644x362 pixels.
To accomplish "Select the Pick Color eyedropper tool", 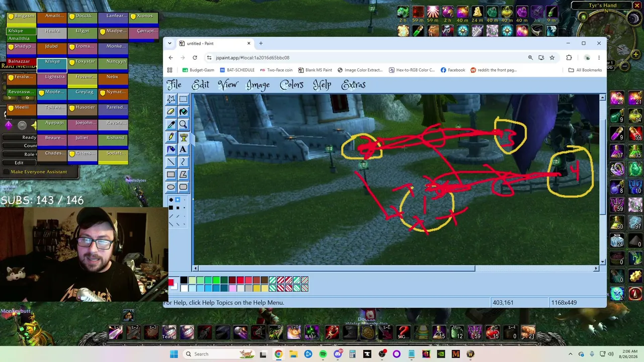I will (171, 124).
